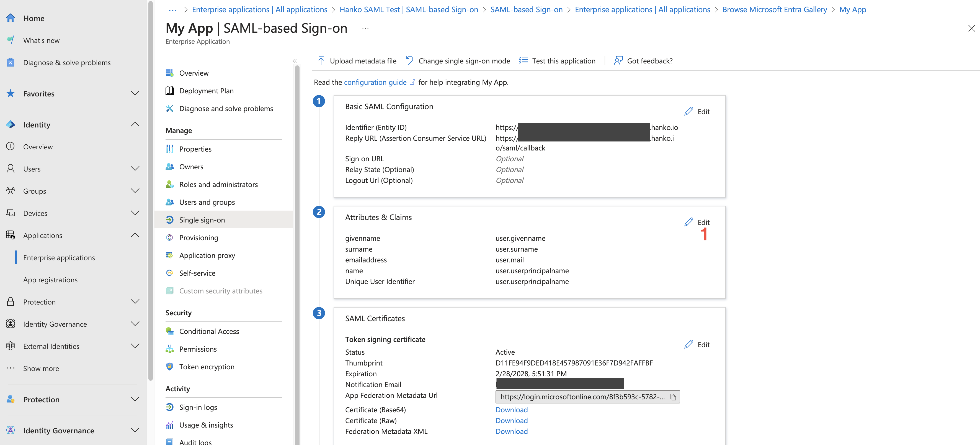Collapse the application menu with double chevron
980x445 pixels.
click(x=295, y=61)
